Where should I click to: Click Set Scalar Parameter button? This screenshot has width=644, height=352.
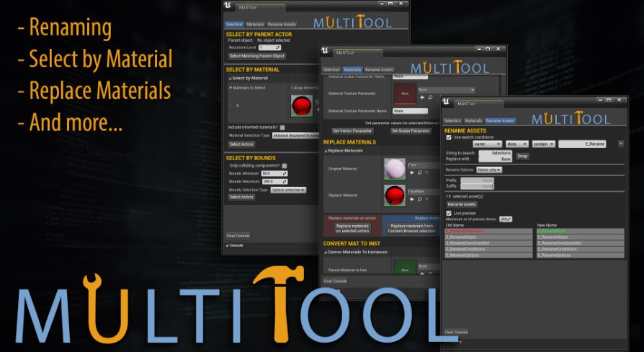411,131
